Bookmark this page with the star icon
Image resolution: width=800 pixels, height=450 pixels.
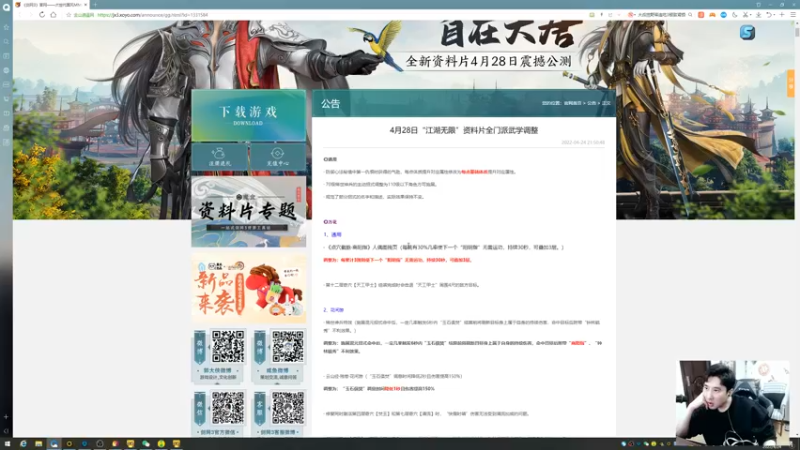tap(69, 15)
